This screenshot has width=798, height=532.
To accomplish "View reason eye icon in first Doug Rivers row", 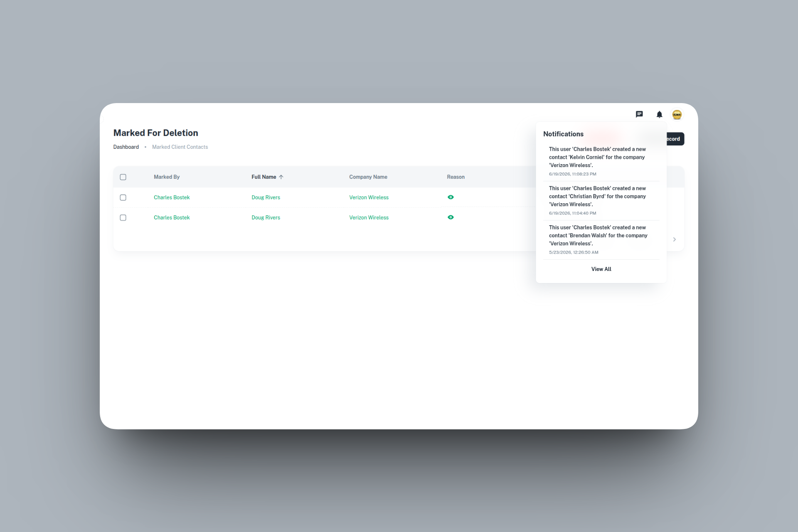I will pos(451,197).
